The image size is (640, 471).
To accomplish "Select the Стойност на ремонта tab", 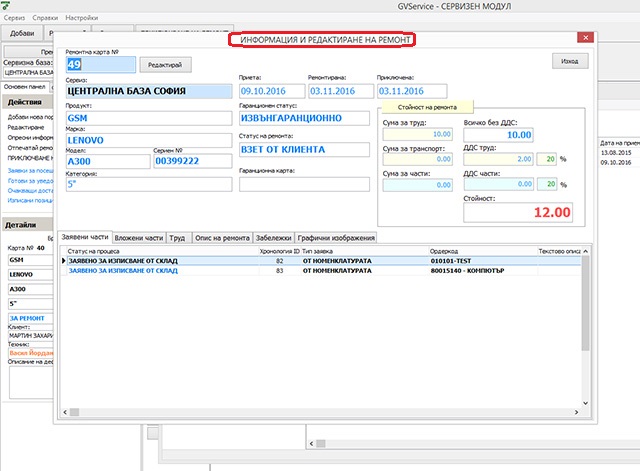I will pyautogui.click(x=427, y=107).
